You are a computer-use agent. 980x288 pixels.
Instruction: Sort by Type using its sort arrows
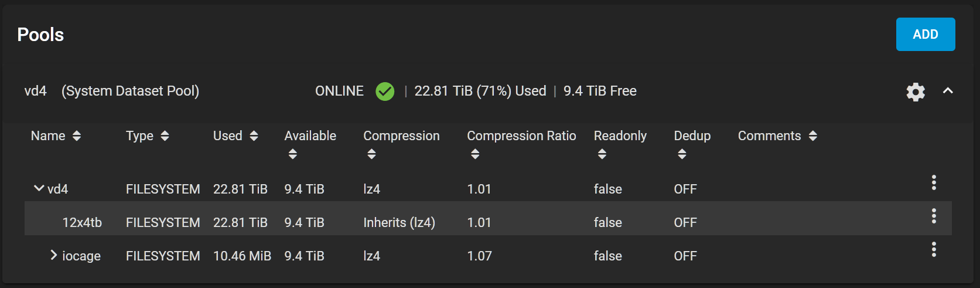point(165,136)
